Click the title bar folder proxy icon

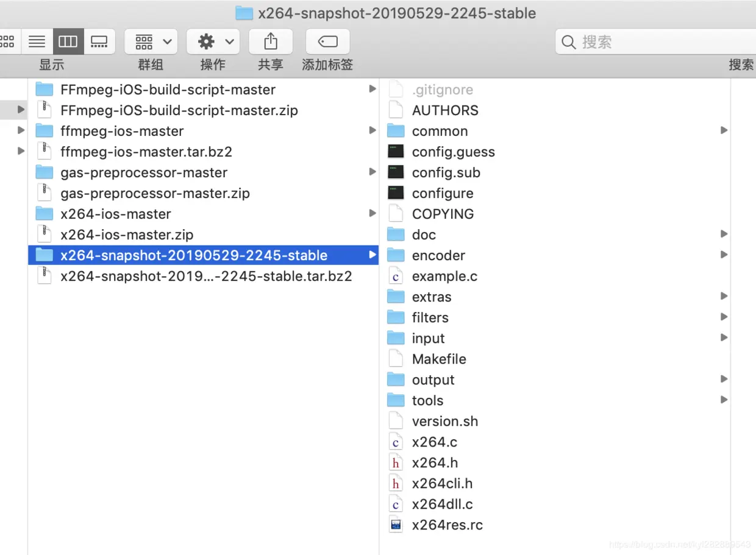244,13
